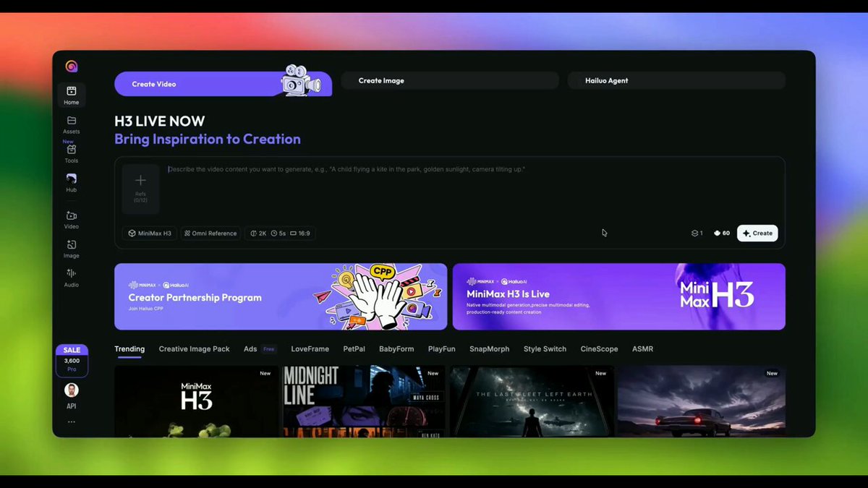Screen dimensions: 868x488
Task: Select the CineScope tab
Action: pyautogui.click(x=599, y=349)
